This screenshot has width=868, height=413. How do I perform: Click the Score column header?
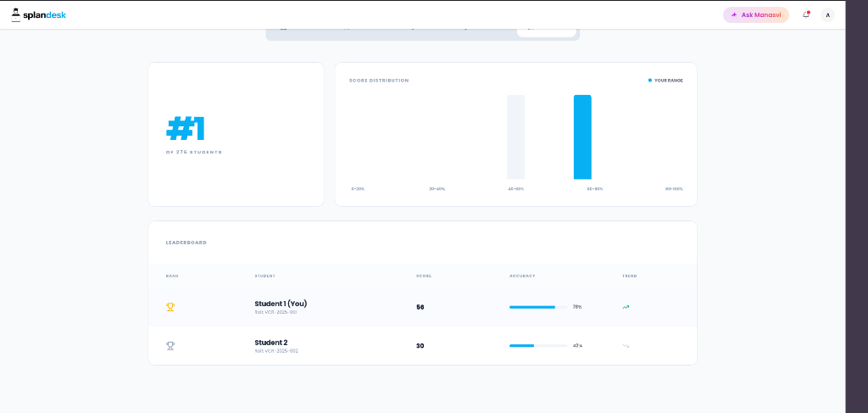[424, 276]
